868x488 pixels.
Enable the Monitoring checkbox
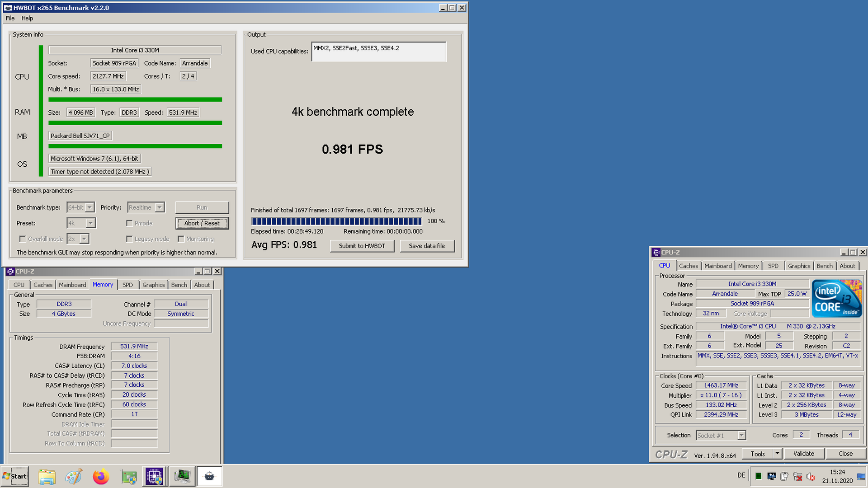181,239
